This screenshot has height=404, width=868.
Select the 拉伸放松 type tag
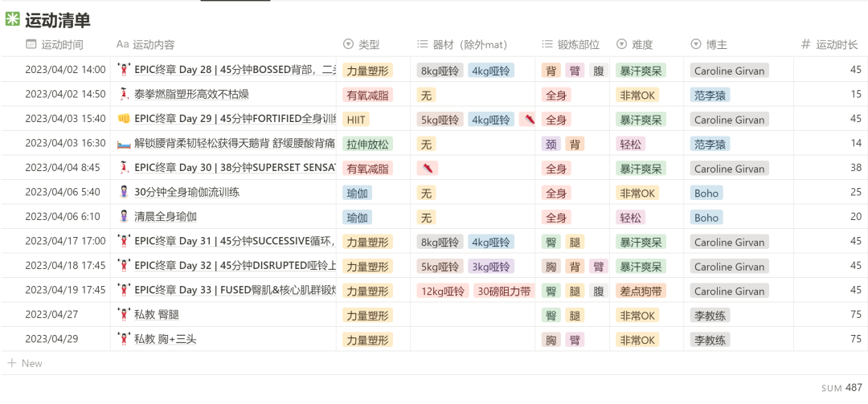[x=367, y=144]
